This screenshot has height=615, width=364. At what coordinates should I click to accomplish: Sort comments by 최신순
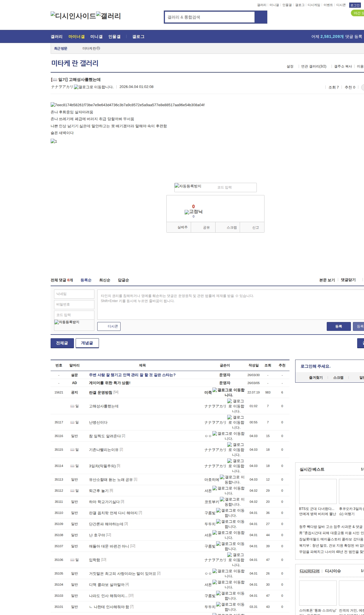pyautogui.click(x=105, y=280)
